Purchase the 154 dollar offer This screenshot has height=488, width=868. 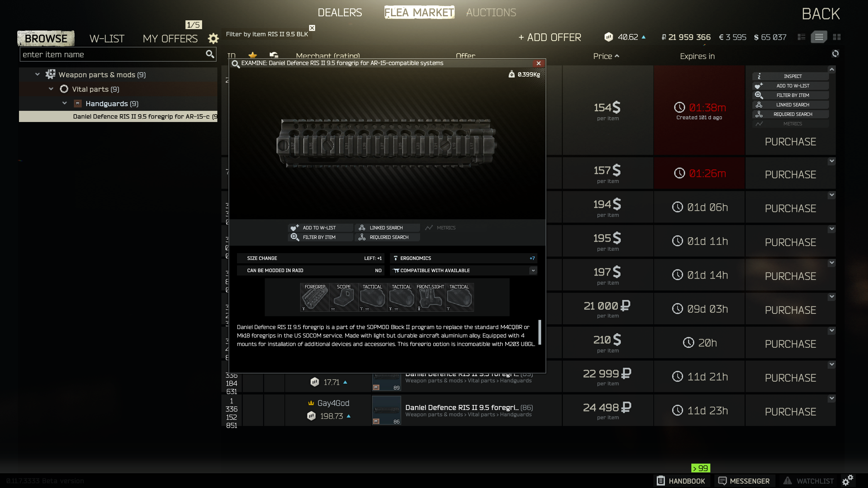790,142
